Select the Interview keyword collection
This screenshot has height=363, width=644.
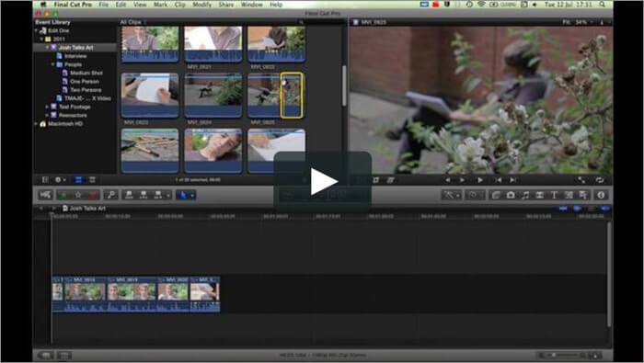click(75, 56)
